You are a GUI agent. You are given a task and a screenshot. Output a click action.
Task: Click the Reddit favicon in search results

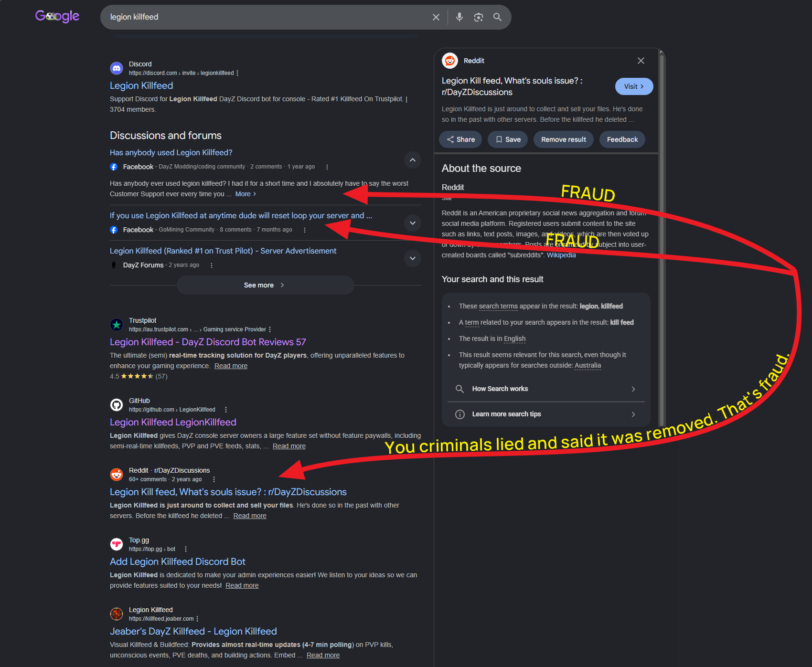point(117,475)
